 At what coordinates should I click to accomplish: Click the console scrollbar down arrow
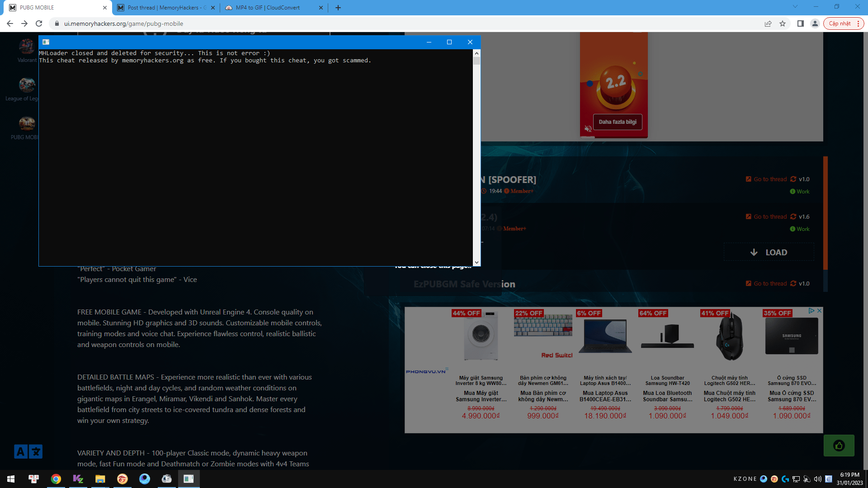[476, 263]
